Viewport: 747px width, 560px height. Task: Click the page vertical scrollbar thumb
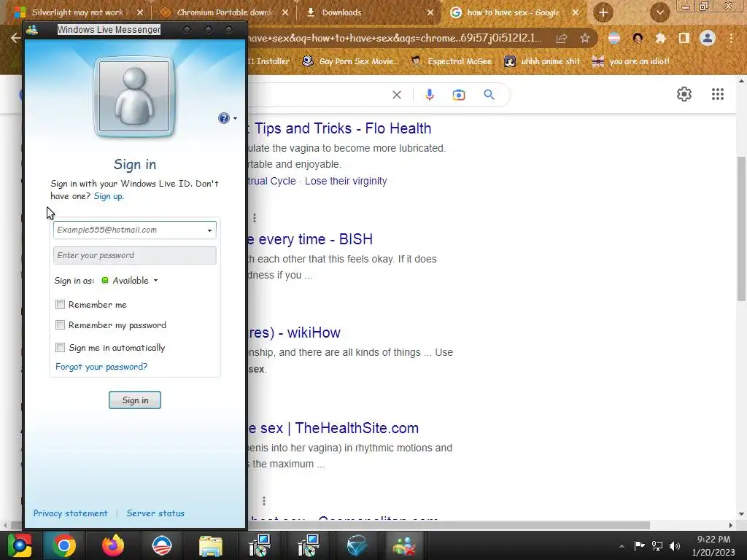tap(741, 228)
